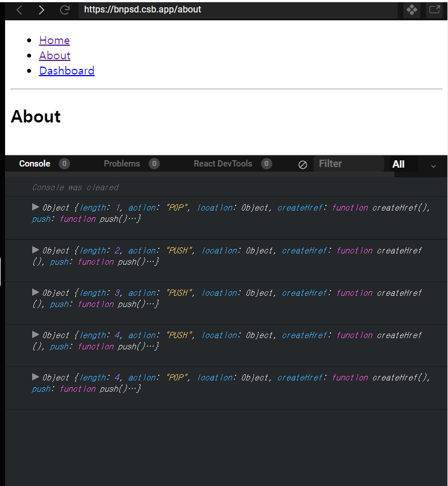Click the URL address field
Screen dimensions: 448x486
tap(237, 10)
